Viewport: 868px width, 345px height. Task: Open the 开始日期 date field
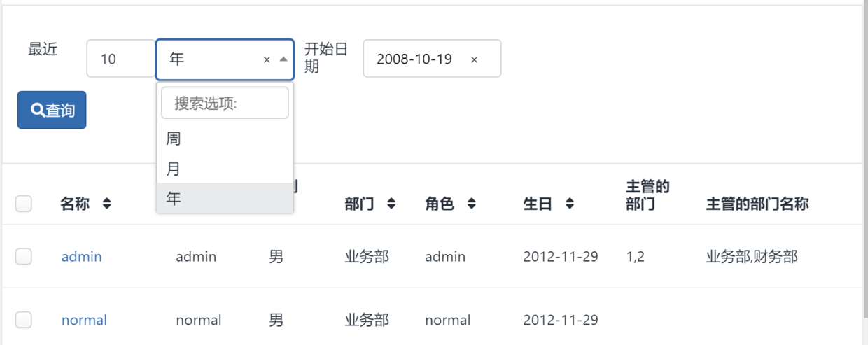416,59
